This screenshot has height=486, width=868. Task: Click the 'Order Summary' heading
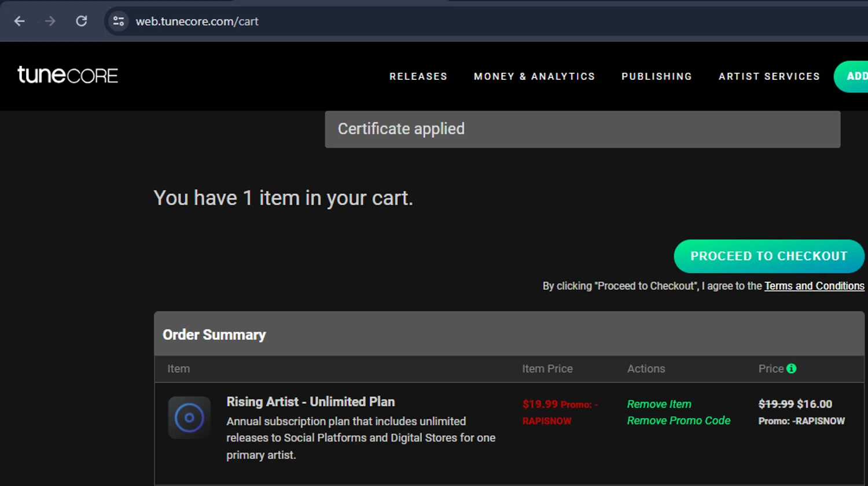[214, 334]
